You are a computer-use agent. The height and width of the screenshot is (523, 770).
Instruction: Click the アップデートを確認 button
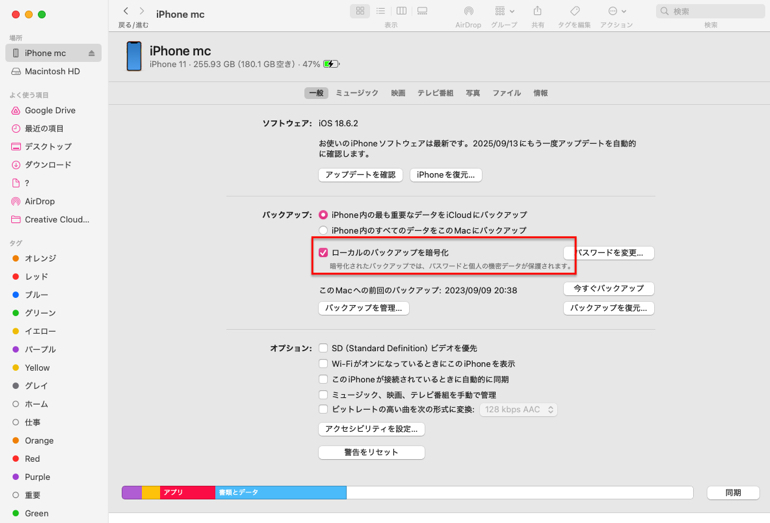tap(360, 175)
